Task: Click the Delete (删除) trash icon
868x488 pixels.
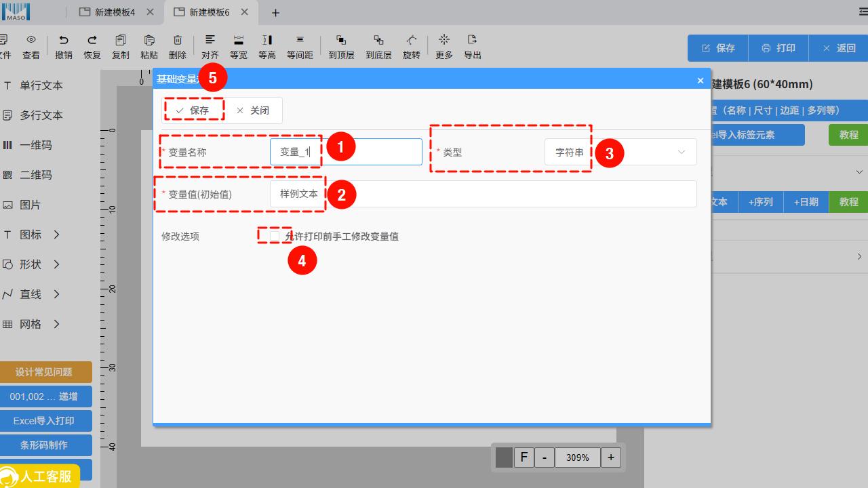Action: coord(178,41)
